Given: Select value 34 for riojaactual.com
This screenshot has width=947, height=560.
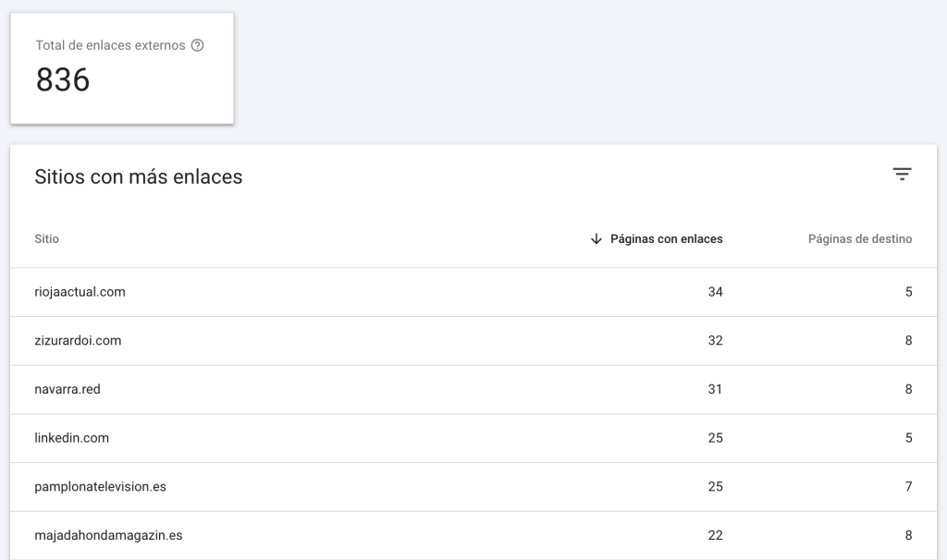Looking at the screenshot, I should pos(715,292).
